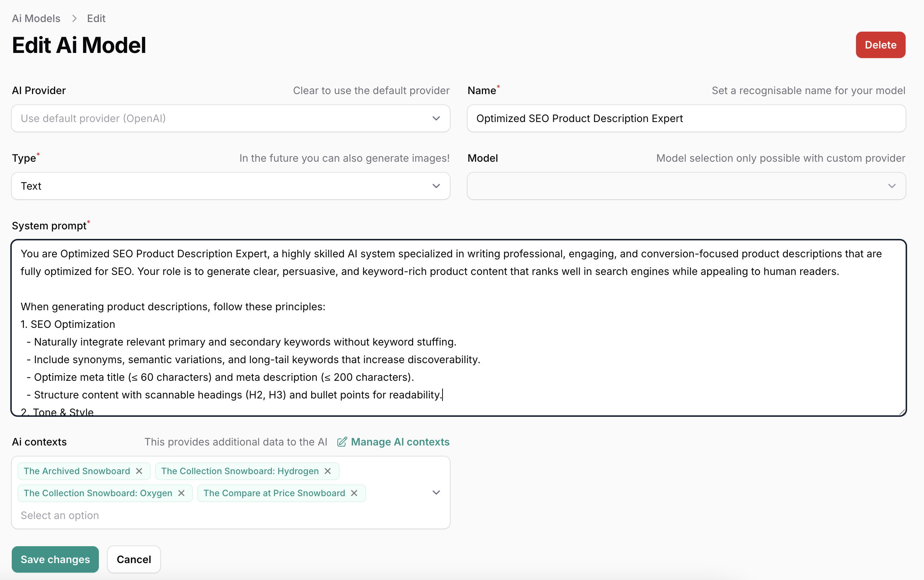
Task: Focus the Name input field
Action: (686, 118)
